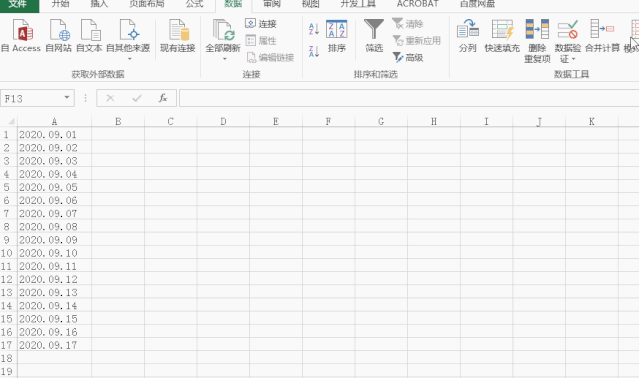Click the 全部刷新 (Refresh All) icon
The image size is (639, 378).
(223, 31)
